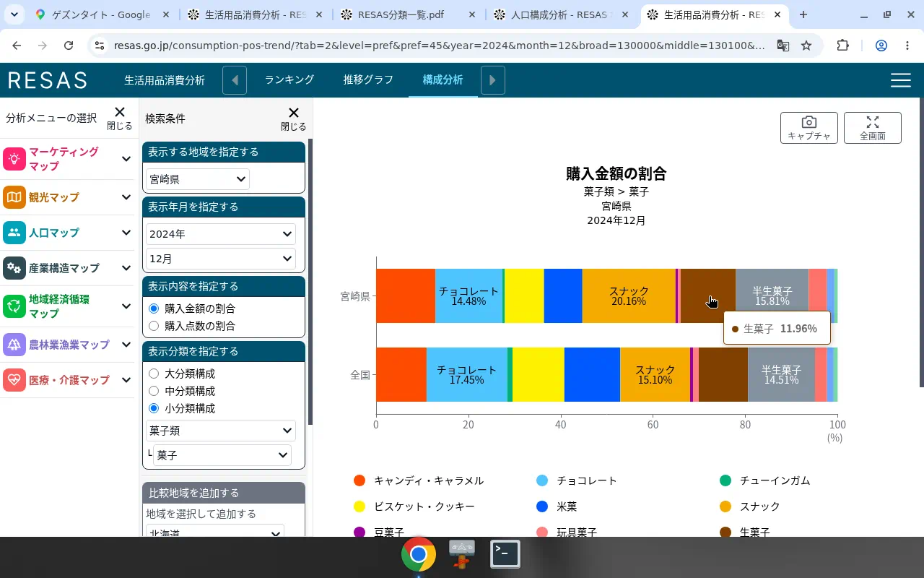Click the 観光マップ map icon

pyautogui.click(x=14, y=197)
